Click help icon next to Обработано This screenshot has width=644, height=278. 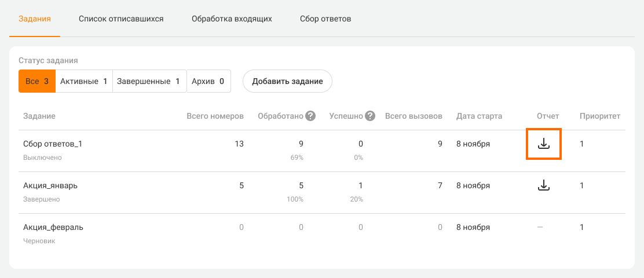(310, 116)
